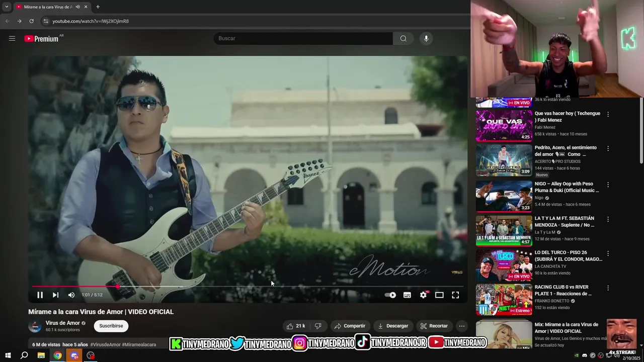The image size is (644, 362).
Task: Open Pedrito Acero video thumbnail
Action: pyautogui.click(x=504, y=160)
